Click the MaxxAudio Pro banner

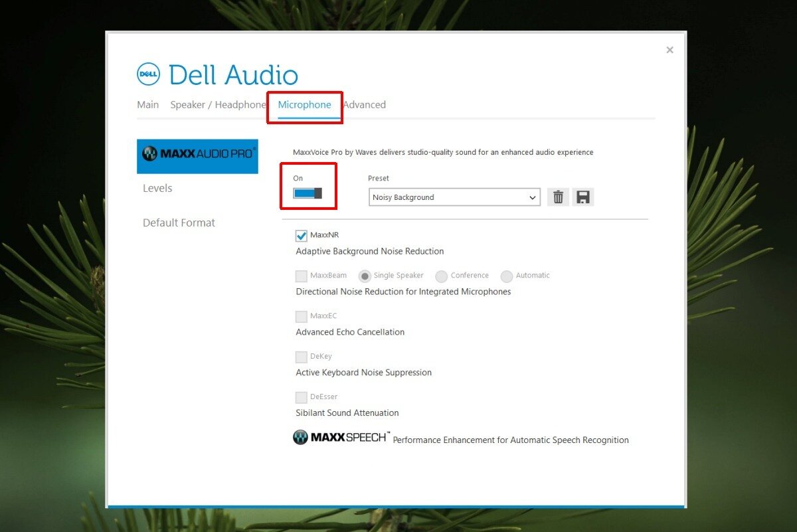point(197,156)
